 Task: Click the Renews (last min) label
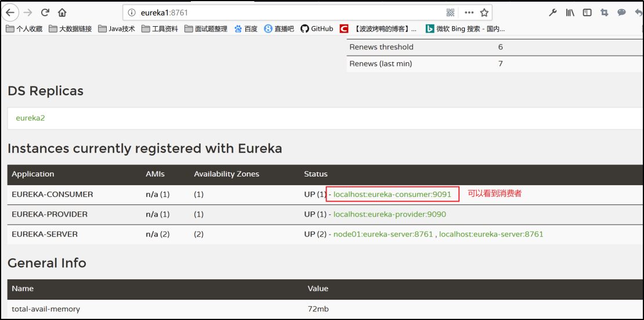coord(381,64)
